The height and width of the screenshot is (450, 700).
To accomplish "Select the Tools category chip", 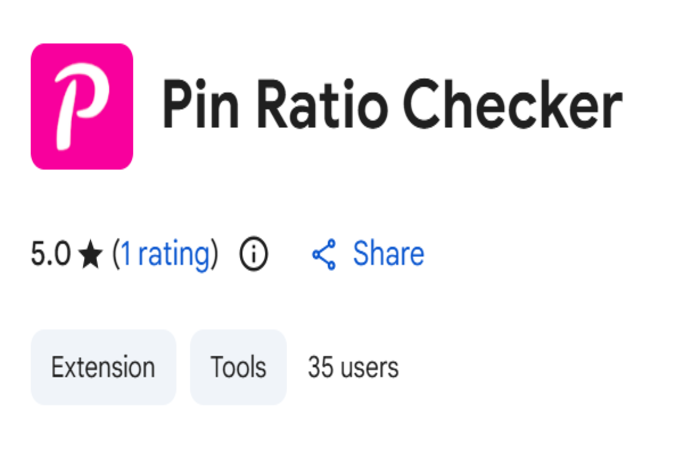I will (238, 367).
